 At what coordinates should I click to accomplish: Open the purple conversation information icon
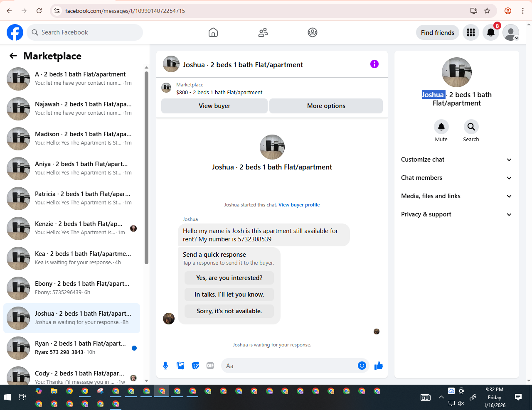pyautogui.click(x=374, y=64)
